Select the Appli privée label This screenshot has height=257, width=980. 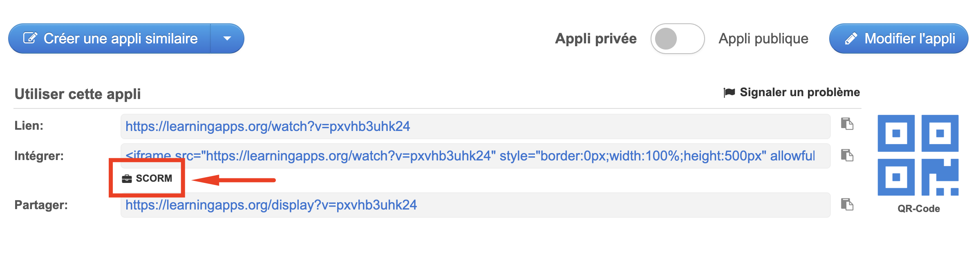pyautogui.click(x=595, y=39)
